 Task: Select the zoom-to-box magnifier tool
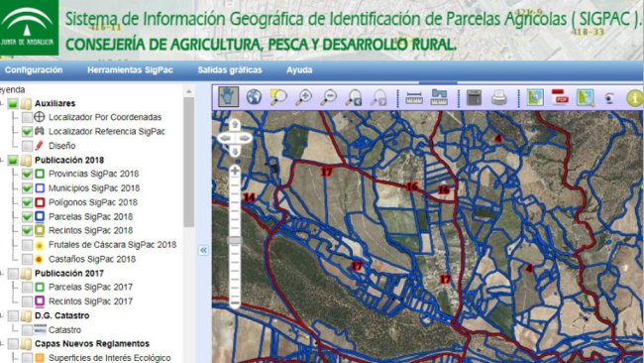[278, 97]
